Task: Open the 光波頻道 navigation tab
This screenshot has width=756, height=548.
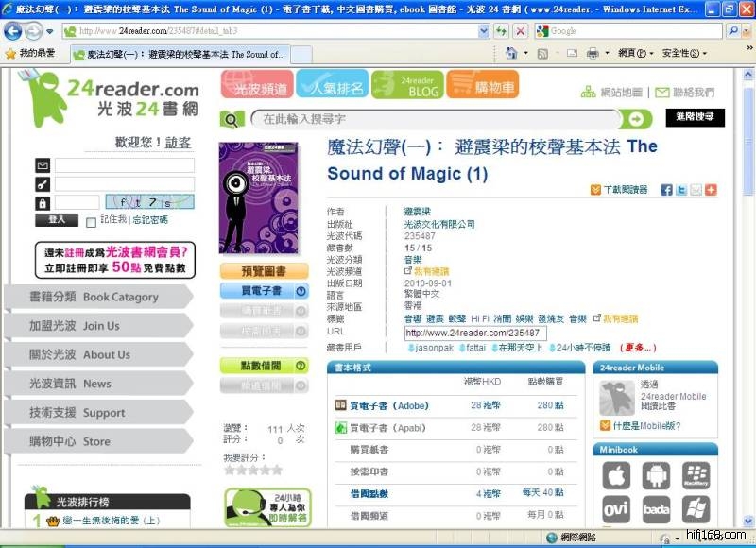Action: tap(257, 87)
